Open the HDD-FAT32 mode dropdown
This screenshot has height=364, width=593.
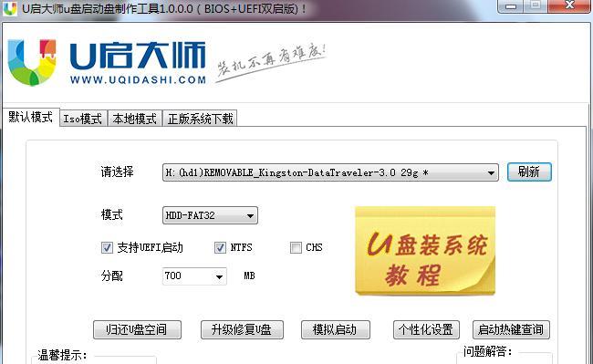[x=210, y=215]
